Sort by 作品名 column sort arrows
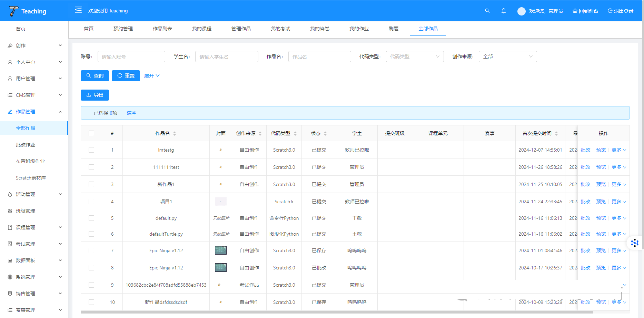This screenshot has height=318, width=644. 175,134
